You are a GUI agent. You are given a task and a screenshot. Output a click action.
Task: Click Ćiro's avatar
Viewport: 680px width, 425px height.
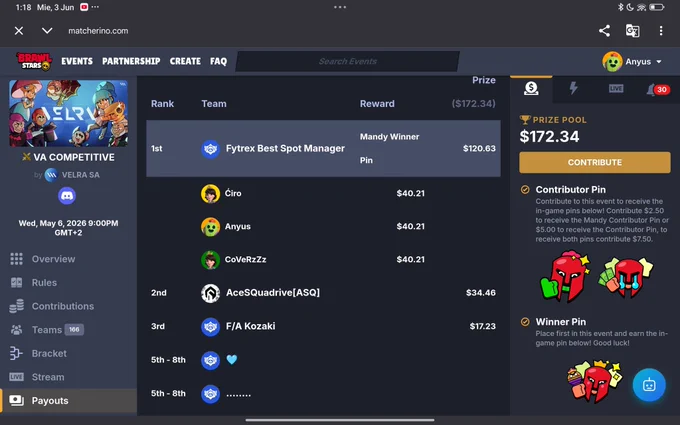coord(210,193)
